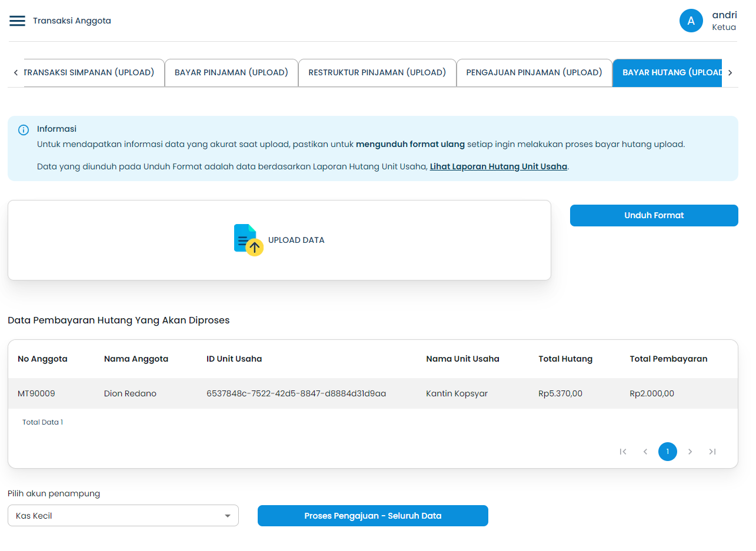Click the Unduh Format button
Viewport: 756px width, 551px height.
tap(654, 215)
